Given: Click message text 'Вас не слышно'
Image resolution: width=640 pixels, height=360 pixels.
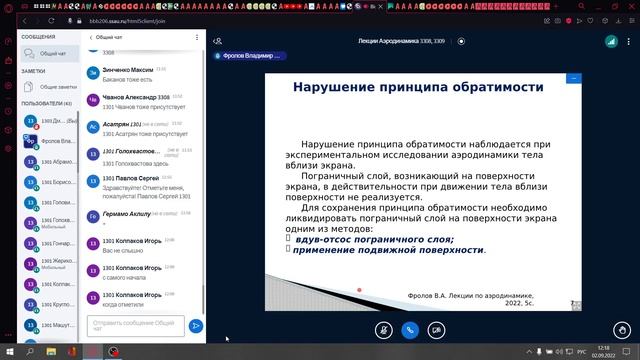Looking at the screenshot, I should point(123,251).
